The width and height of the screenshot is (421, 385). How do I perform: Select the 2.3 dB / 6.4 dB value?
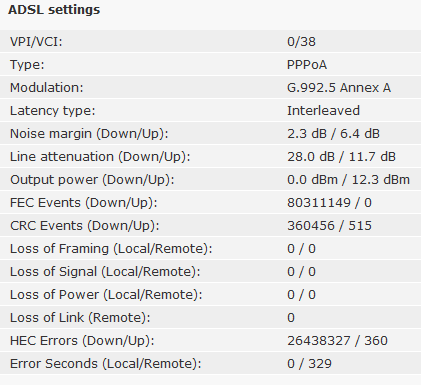pos(333,134)
